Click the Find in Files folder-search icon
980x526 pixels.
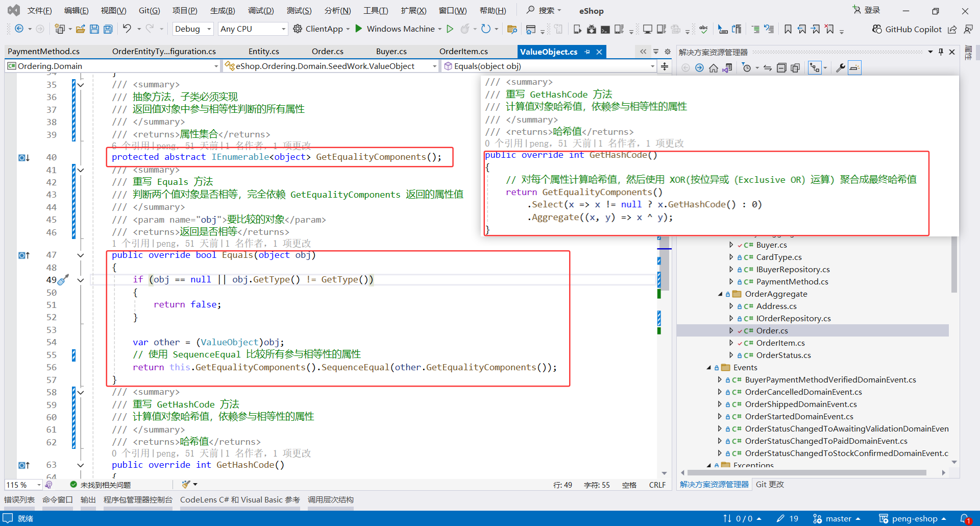pyautogui.click(x=512, y=29)
